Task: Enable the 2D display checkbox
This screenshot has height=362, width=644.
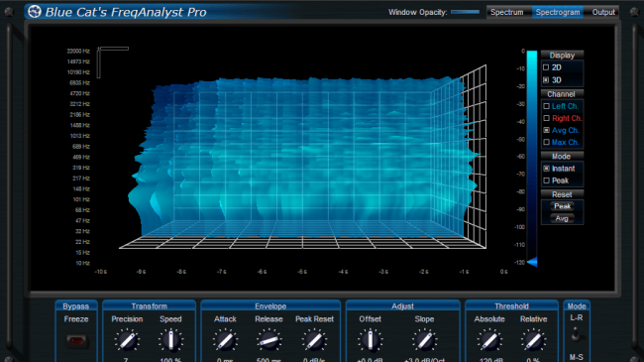Action: coord(546,67)
